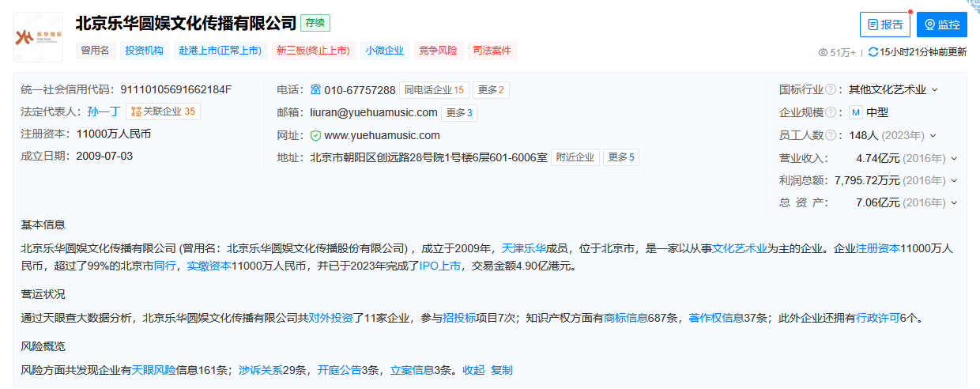Open the 行政许可 link
This screenshot has height=389, width=980.
tap(878, 319)
